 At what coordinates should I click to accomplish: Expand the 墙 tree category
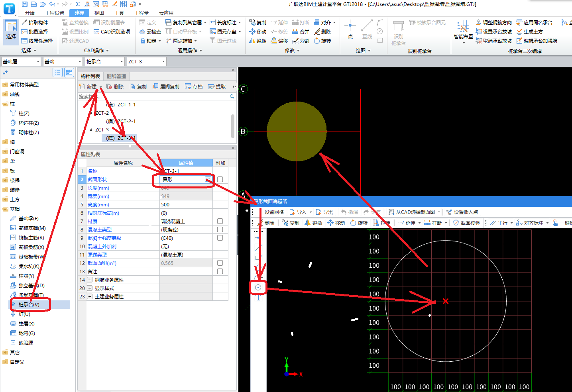pyautogui.click(x=5, y=142)
